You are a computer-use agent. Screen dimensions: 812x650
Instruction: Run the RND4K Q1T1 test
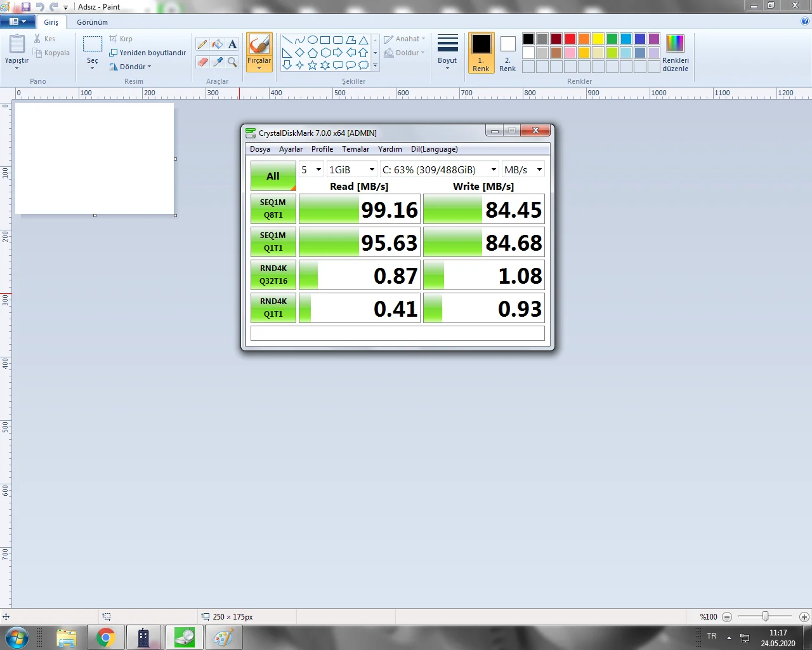[x=273, y=308]
